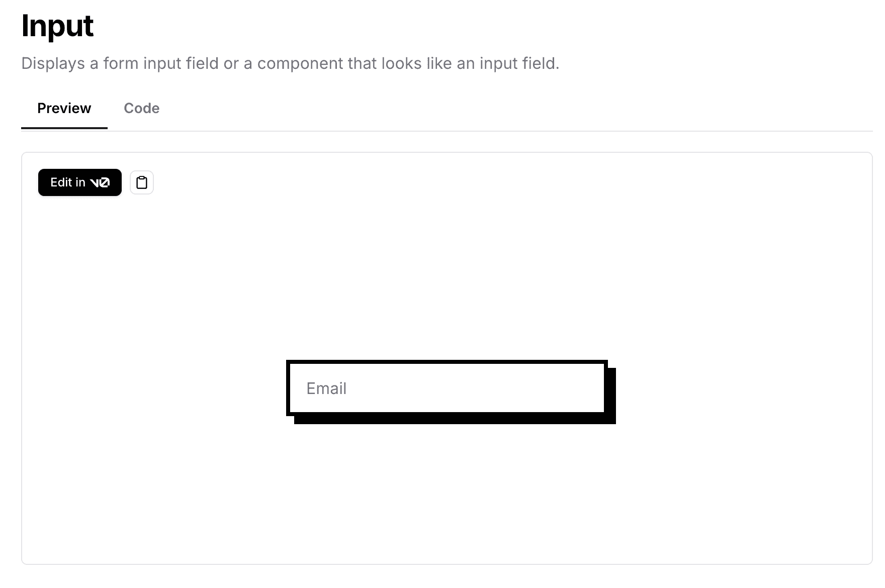The width and height of the screenshot is (885, 588).
Task: Click the grey Code tab label
Action: coord(142,108)
